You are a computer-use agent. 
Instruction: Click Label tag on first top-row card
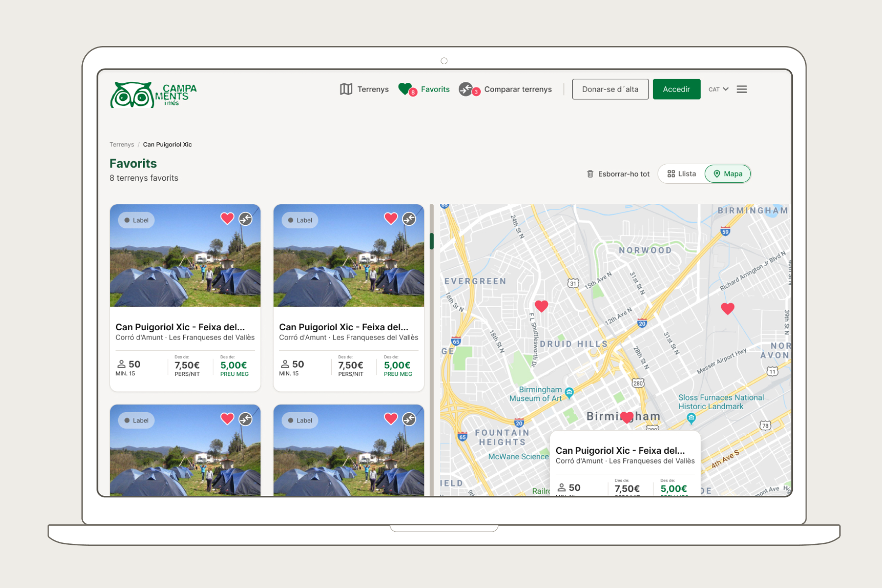pos(136,220)
